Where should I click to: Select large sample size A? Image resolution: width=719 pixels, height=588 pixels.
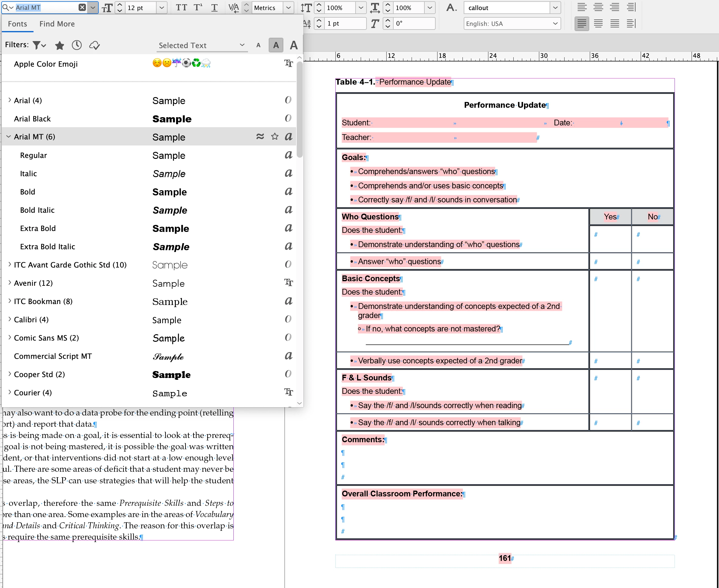294,45
